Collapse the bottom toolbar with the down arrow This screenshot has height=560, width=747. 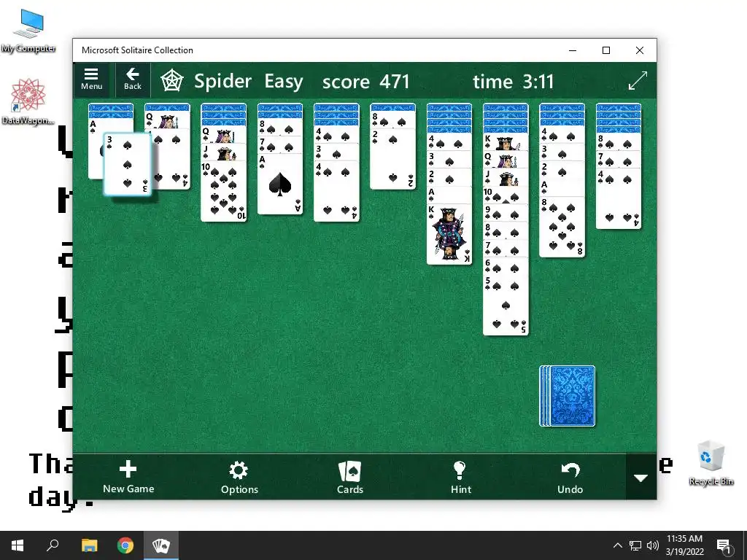tap(640, 477)
